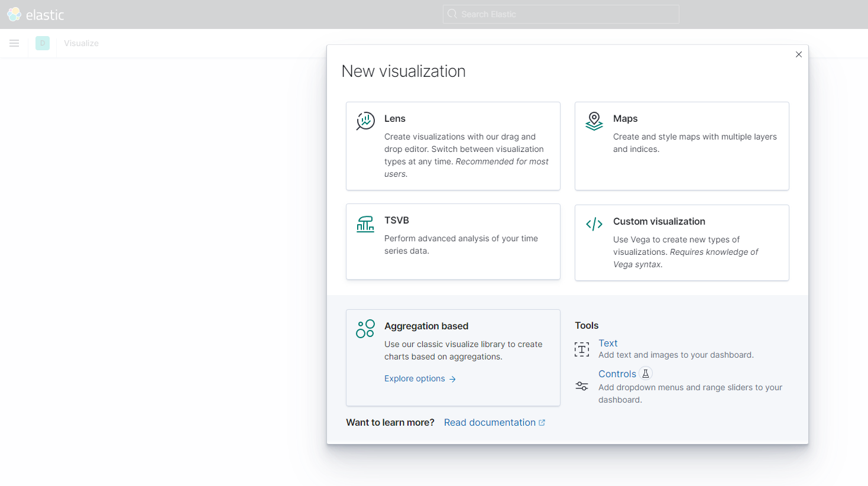Click the Custom visualization code brackets icon

tap(594, 224)
